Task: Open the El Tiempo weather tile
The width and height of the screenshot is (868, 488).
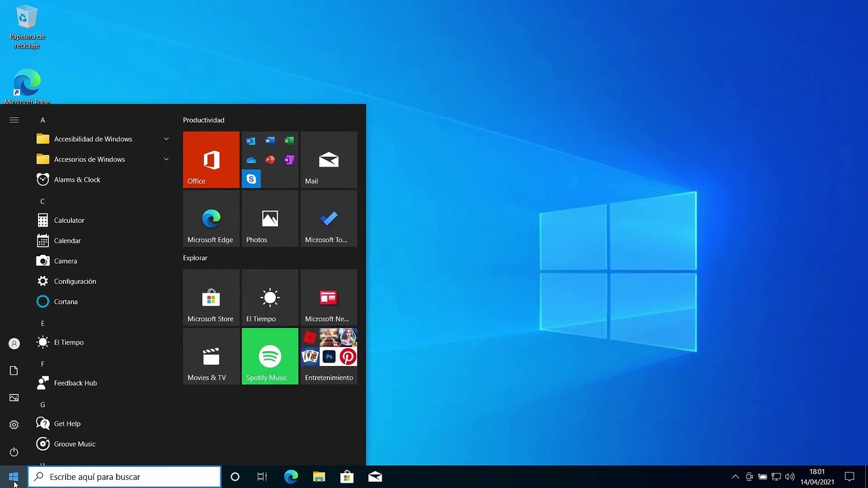Action: [x=270, y=298]
